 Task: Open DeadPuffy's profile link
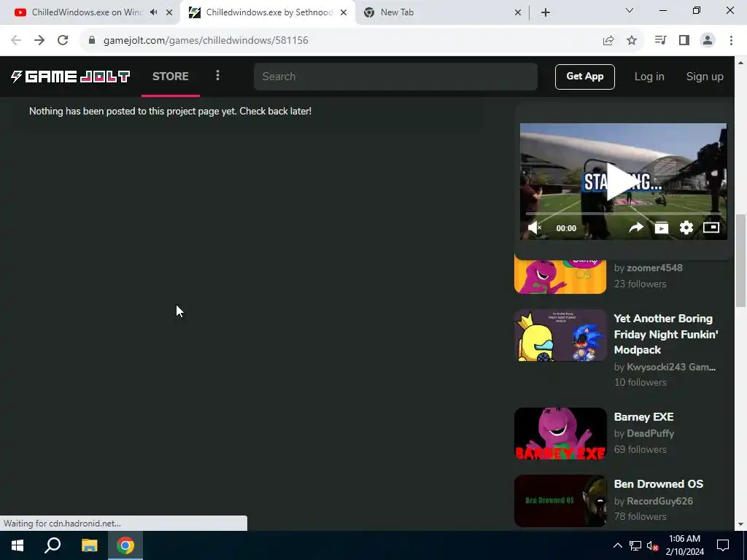click(650, 433)
